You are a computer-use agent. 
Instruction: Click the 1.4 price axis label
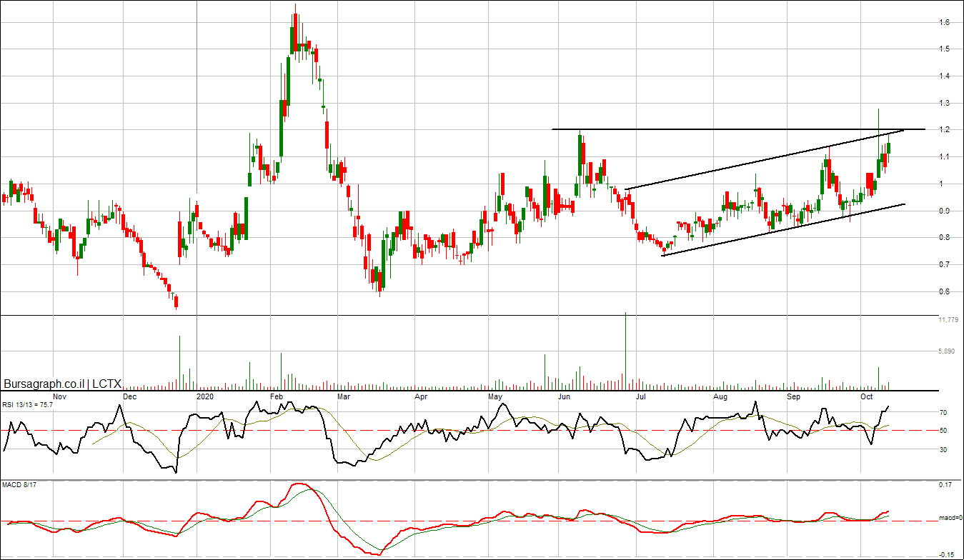point(945,76)
